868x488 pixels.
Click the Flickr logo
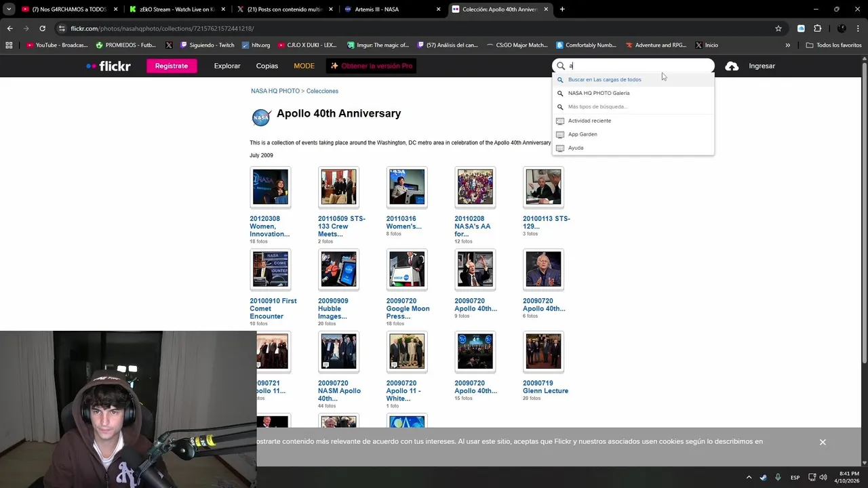(x=108, y=66)
